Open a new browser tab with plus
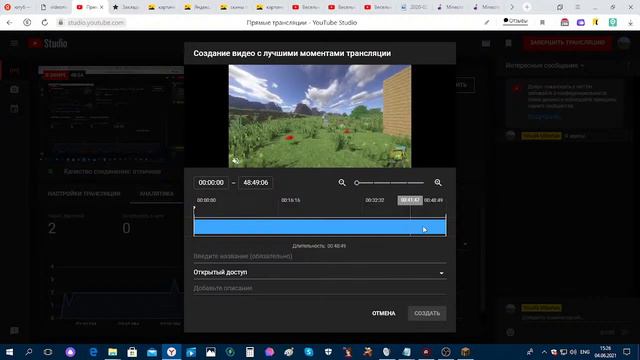 tap(527, 7)
